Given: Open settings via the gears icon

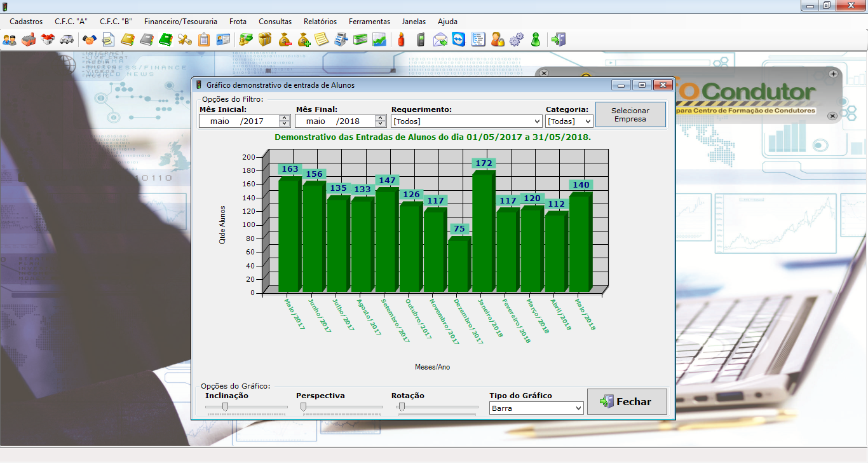Looking at the screenshot, I should pyautogui.click(x=516, y=39).
